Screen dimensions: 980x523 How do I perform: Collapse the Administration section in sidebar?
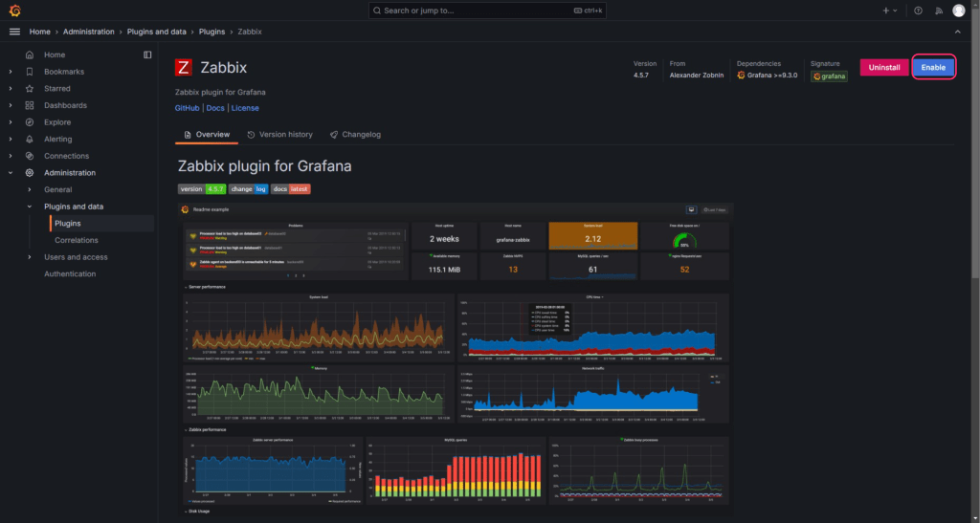tap(11, 173)
